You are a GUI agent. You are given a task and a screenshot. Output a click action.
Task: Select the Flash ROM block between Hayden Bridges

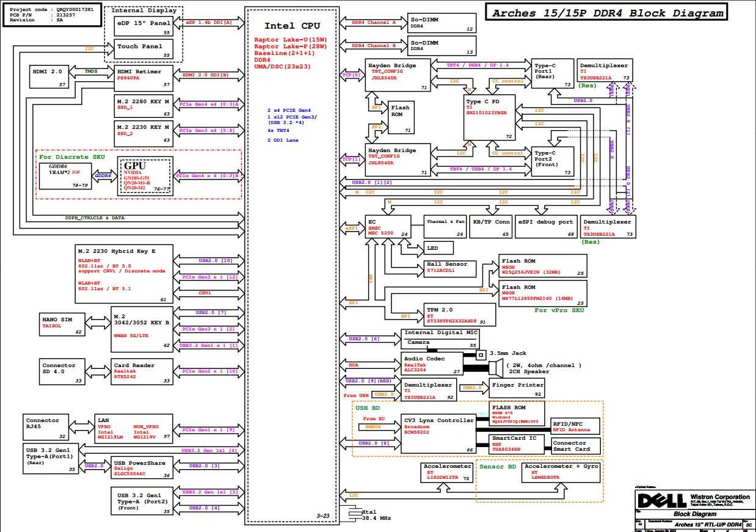coord(401,117)
